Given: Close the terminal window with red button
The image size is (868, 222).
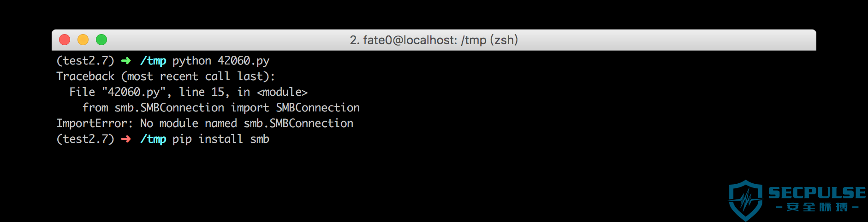Looking at the screenshot, I should (x=65, y=40).
